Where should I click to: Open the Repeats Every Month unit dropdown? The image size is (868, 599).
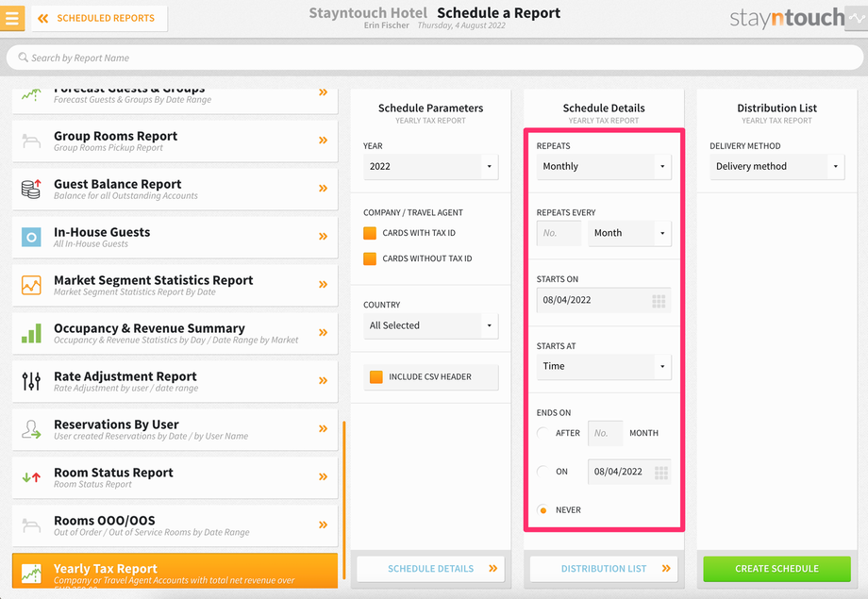coord(629,233)
